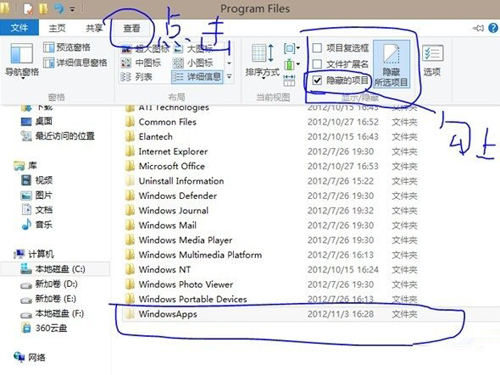Select the Common Files folder
The image size is (500, 375).
coord(168,122)
